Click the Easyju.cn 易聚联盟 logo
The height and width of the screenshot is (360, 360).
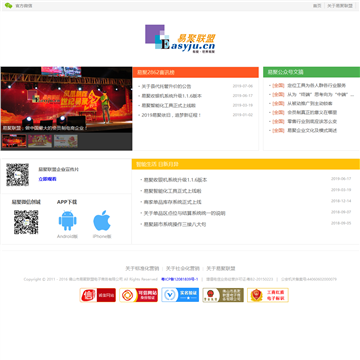(x=180, y=39)
